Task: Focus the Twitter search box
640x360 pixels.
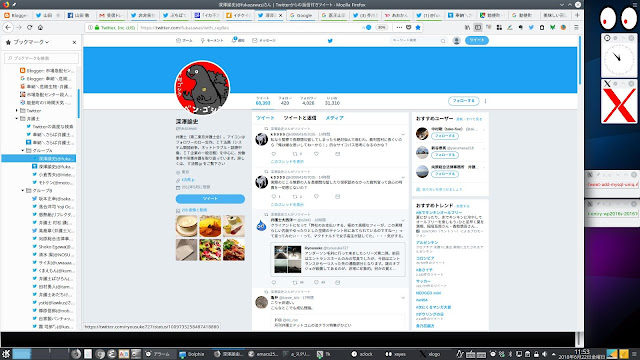Action: (418, 40)
